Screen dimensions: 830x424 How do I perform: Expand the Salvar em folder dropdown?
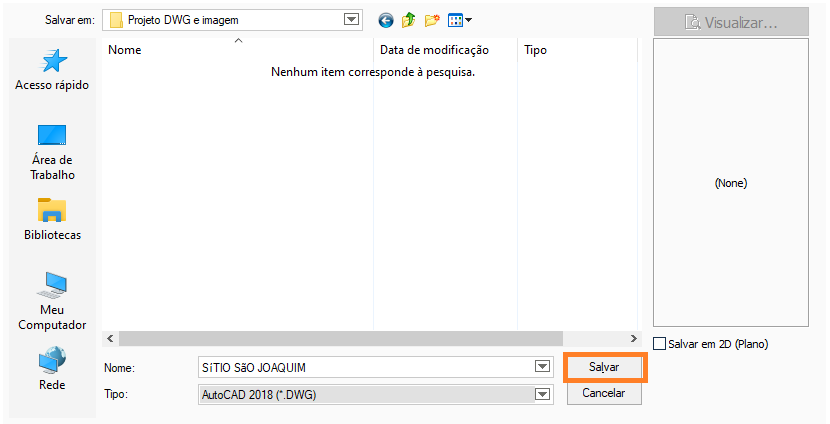(x=350, y=20)
